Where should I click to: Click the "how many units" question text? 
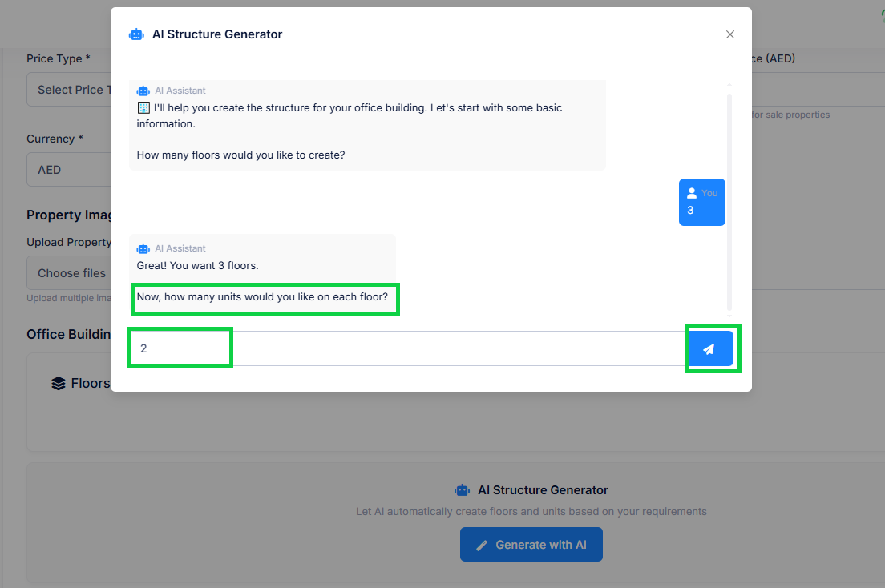262,297
